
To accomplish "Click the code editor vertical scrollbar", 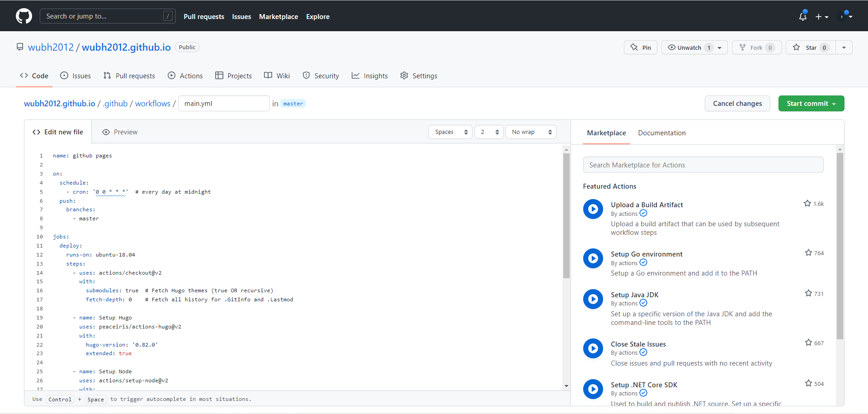I will pos(566,216).
